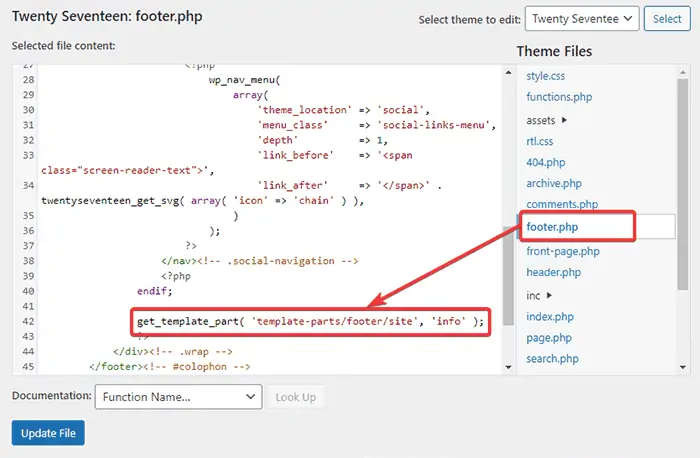Open header.php theme file

click(x=553, y=272)
